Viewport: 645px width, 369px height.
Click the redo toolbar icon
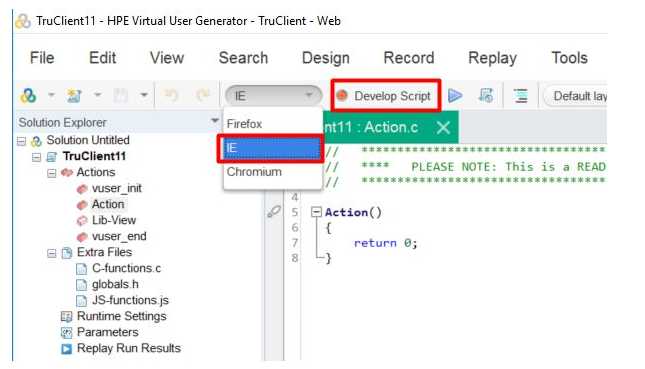click(202, 95)
